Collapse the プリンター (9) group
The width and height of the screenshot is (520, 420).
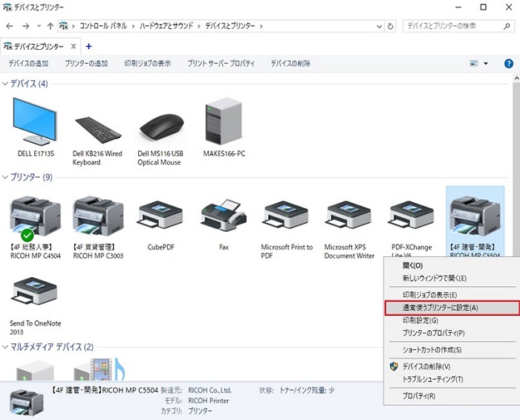tap(4, 177)
